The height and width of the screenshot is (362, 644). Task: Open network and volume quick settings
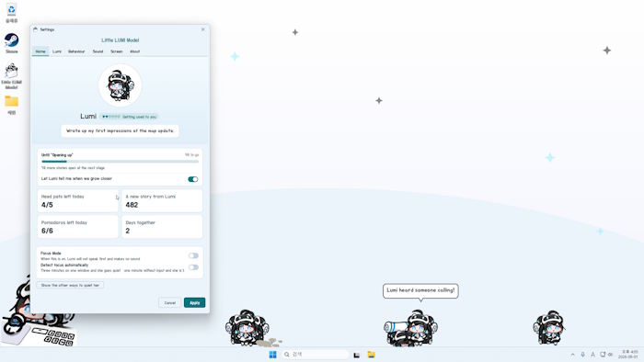pyautogui.click(x=606, y=355)
